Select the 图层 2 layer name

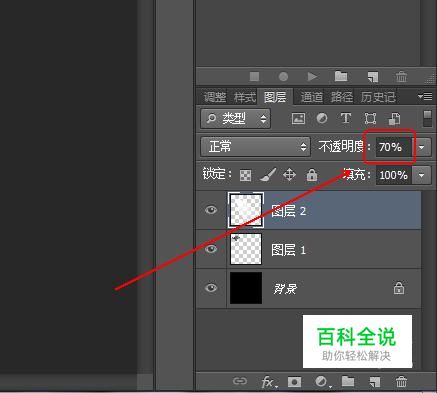tap(288, 211)
